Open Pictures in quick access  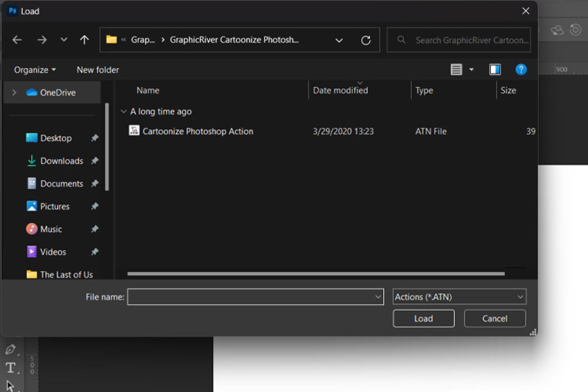[55, 206]
